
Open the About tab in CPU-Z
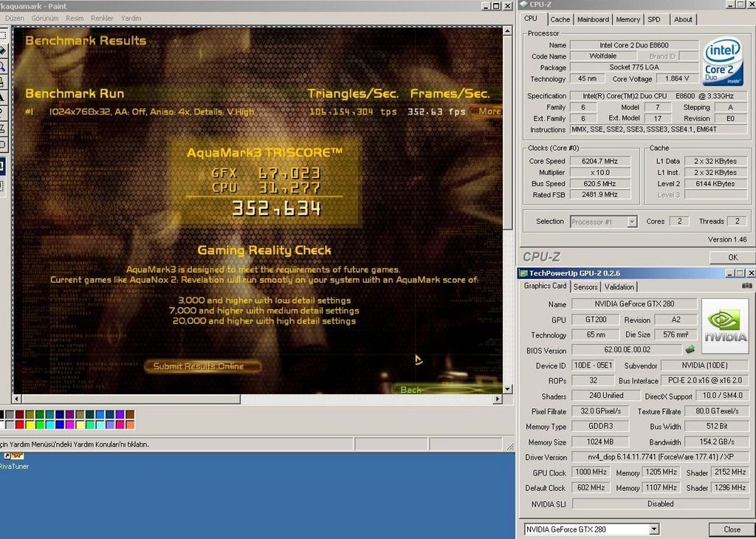[x=683, y=20]
